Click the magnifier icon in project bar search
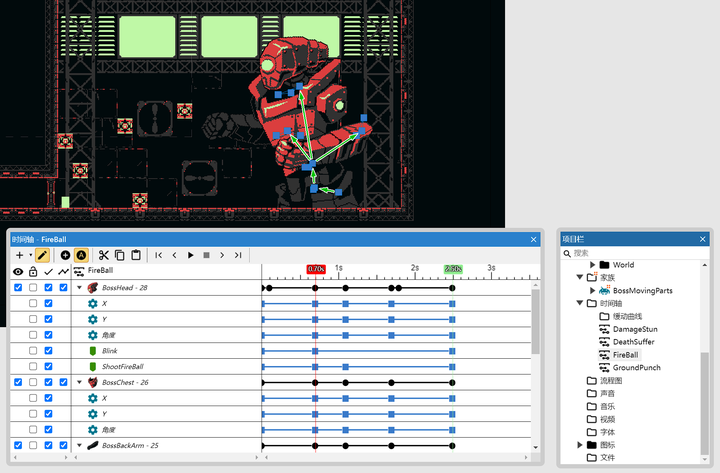This screenshot has width=720, height=473. click(568, 253)
